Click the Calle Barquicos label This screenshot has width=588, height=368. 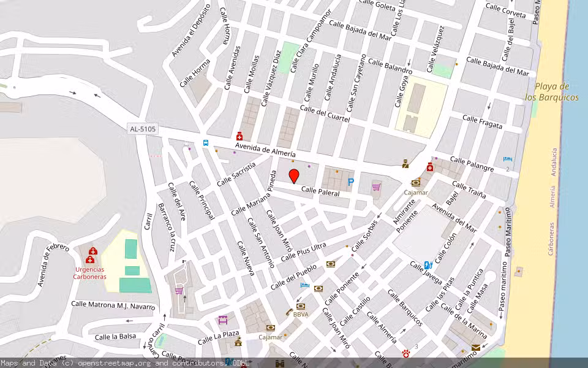pyautogui.click(x=405, y=308)
